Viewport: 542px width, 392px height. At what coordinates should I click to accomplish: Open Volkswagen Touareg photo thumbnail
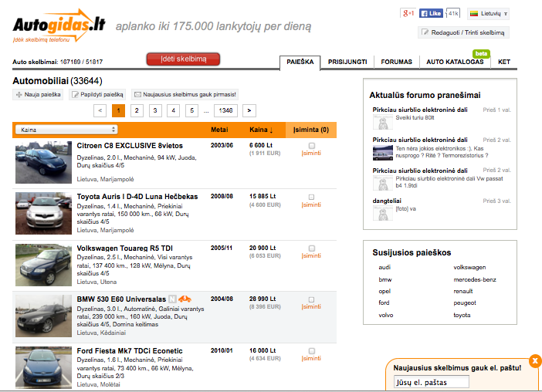point(43,265)
